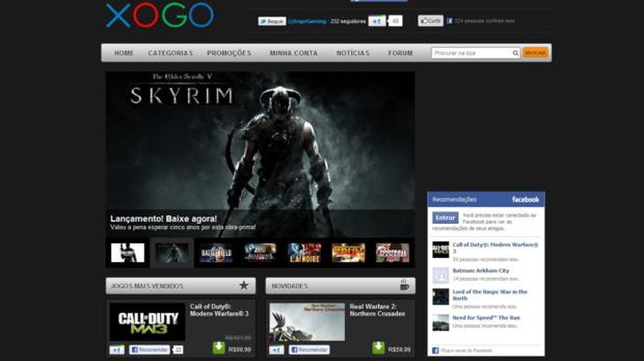Click the R$59,99 price
The width and height of the screenshot is (644, 361).
point(399,350)
